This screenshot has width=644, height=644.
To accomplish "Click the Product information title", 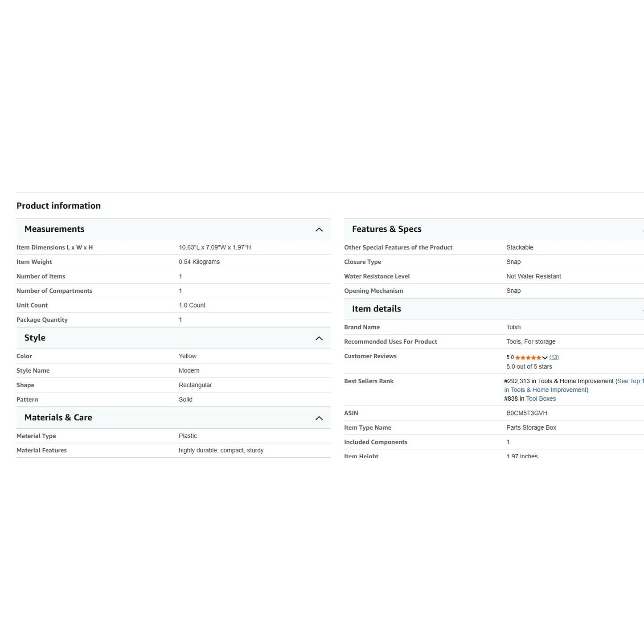I will coord(58,205).
